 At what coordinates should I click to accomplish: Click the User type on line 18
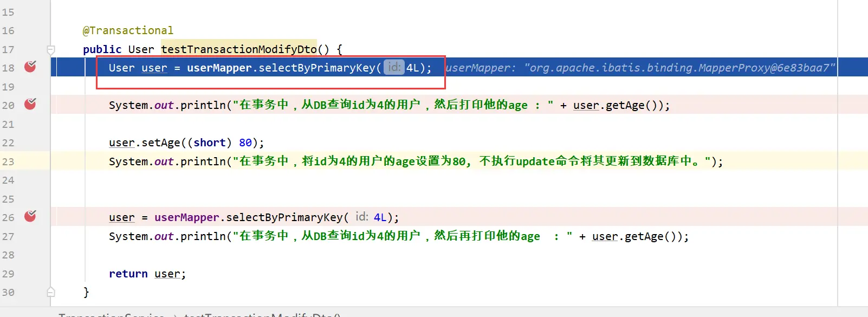(x=121, y=68)
